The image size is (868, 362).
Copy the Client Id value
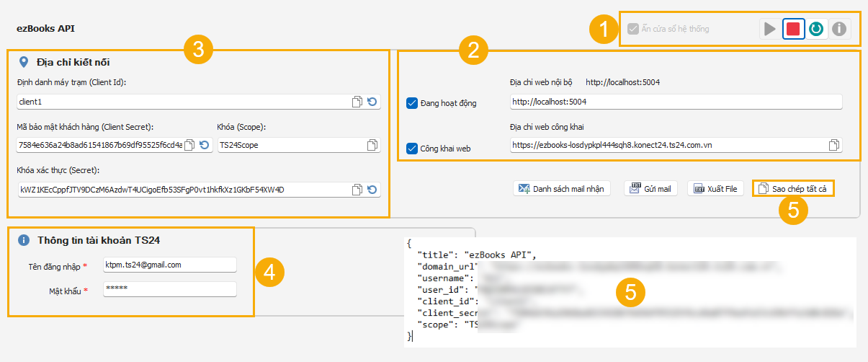coord(357,102)
